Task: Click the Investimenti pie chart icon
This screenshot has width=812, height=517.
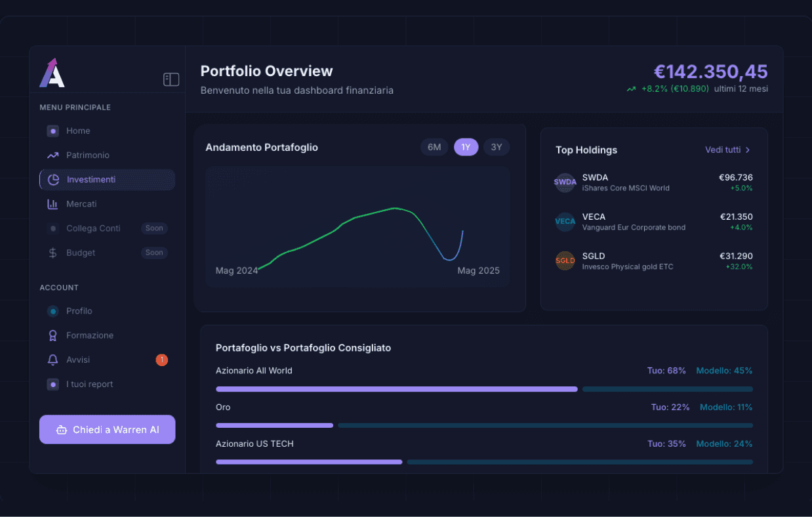Action: click(54, 180)
